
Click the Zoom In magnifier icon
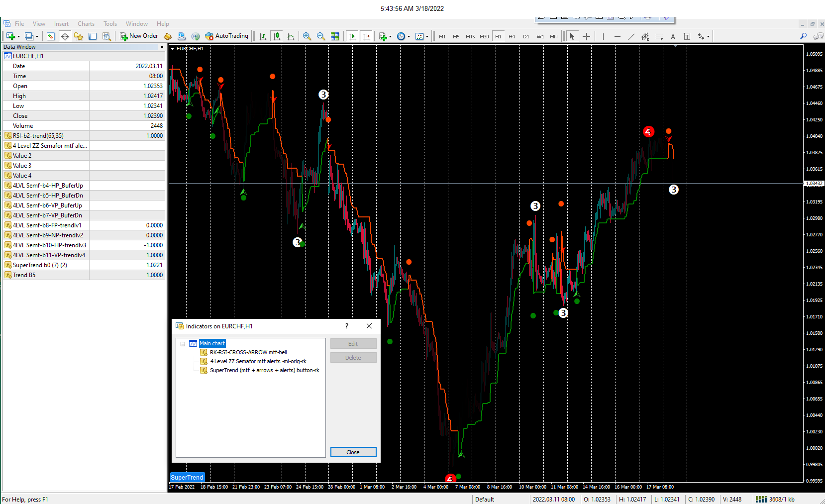point(307,36)
